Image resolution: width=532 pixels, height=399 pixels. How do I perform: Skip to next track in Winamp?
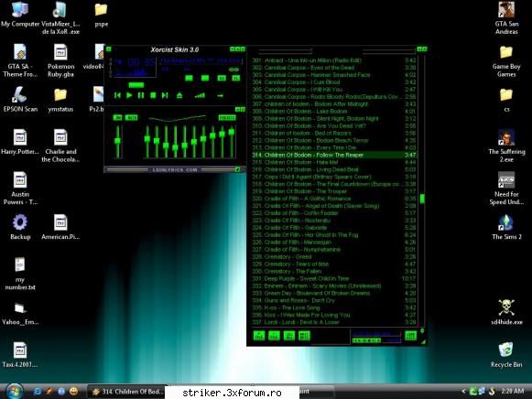165,95
